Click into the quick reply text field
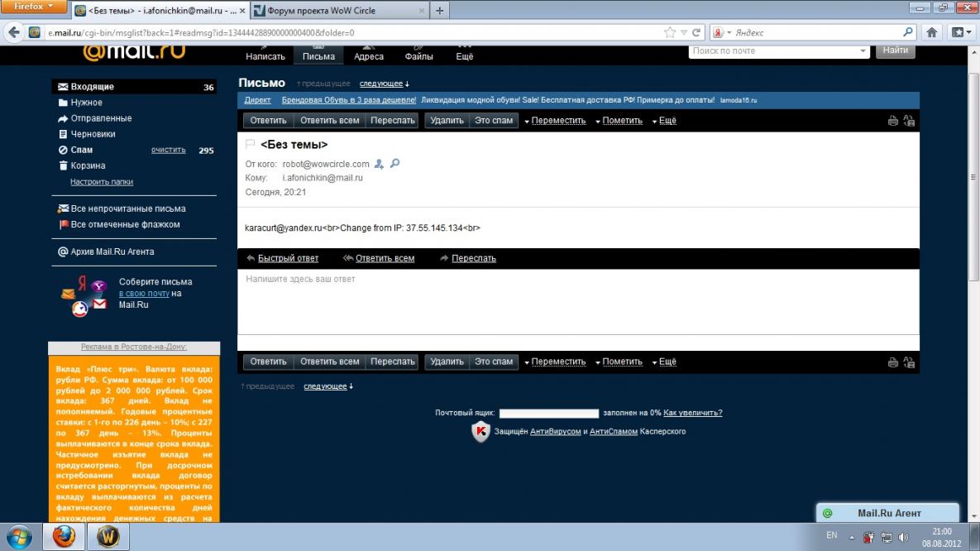 [577, 301]
